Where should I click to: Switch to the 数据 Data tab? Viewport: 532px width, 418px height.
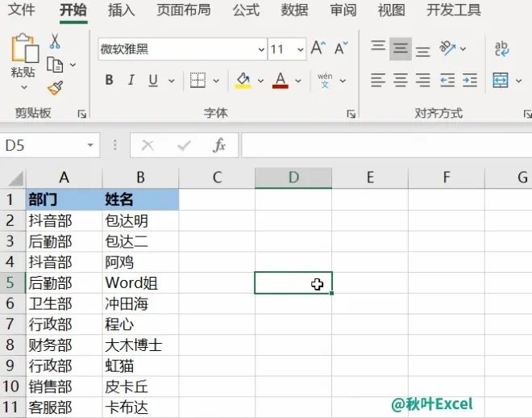294,10
